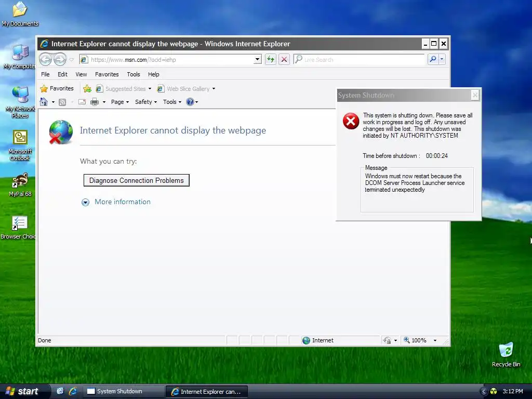This screenshot has height=399, width=532.
Task: Open the Help menu
Action: [x=153, y=74]
